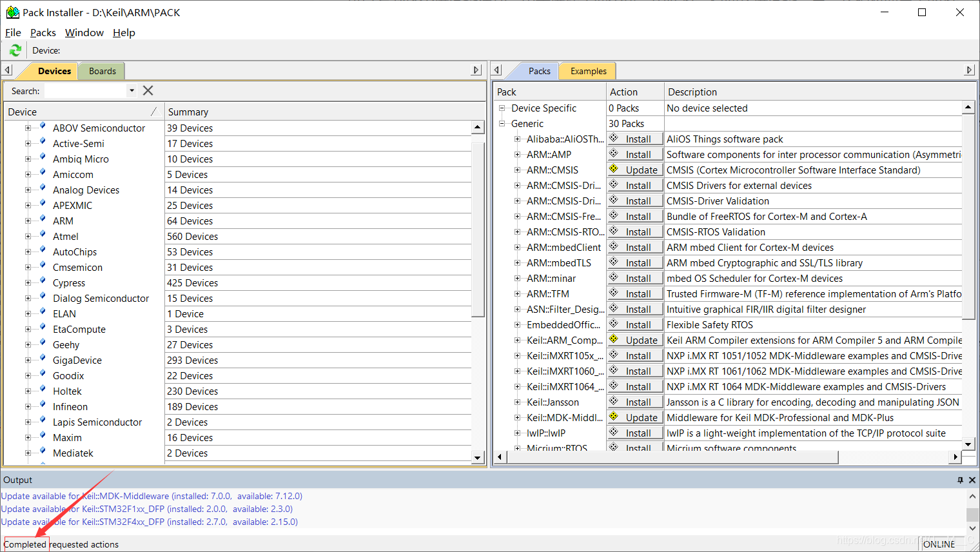Click the device icon beside Cypress

pyautogui.click(x=43, y=281)
